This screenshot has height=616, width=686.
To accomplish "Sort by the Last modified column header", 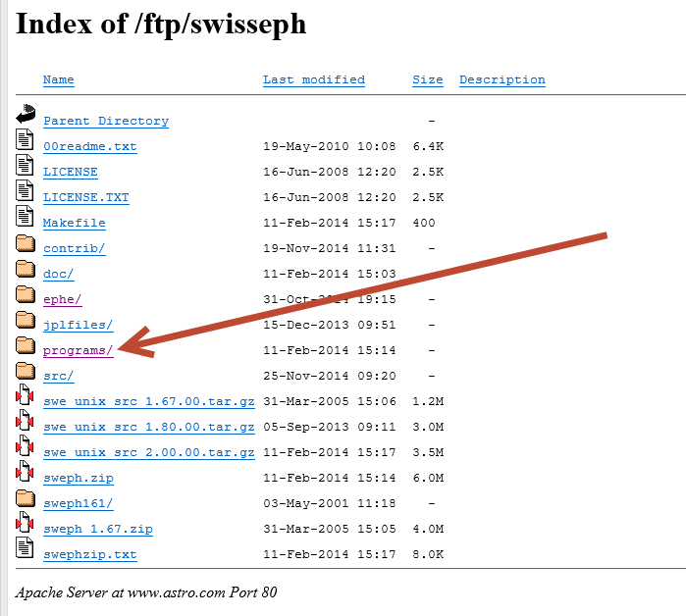I will [x=313, y=79].
